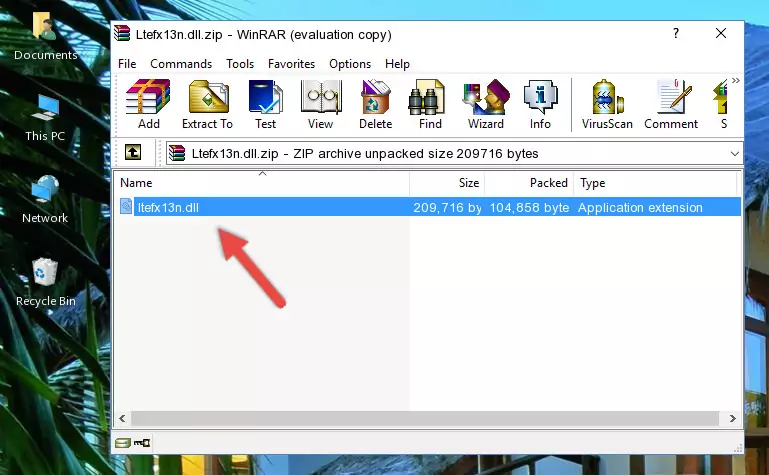
Task: Open the address bar path dropdown
Action: click(734, 153)
